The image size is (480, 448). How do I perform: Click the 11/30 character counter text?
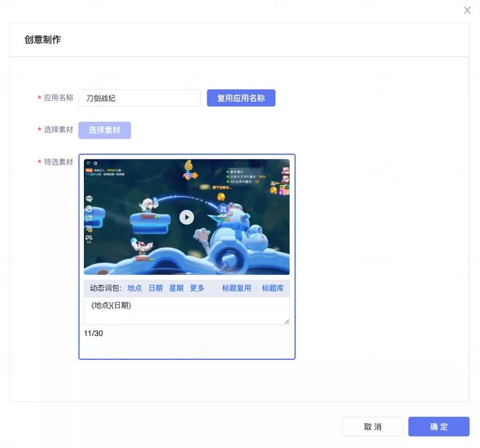(93, 333)
